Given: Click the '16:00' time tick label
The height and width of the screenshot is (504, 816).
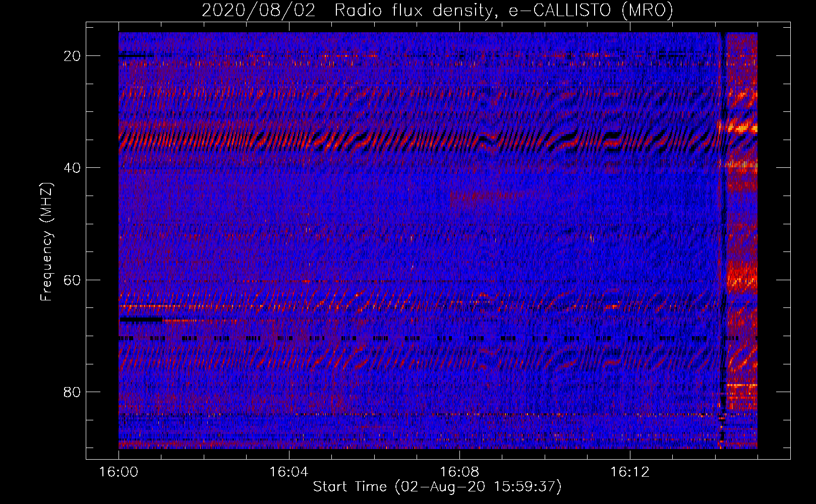Looking at the screenshot, I should click(x=119, y=472).
